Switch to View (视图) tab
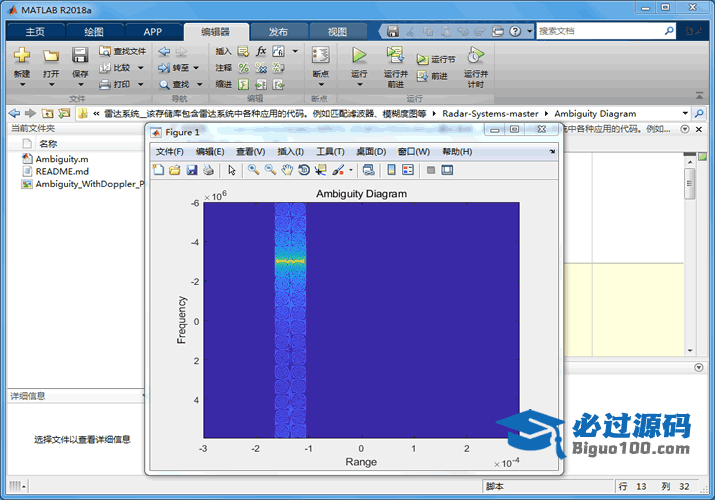Screen dimensions: 715x500 [x=337, y=32]
